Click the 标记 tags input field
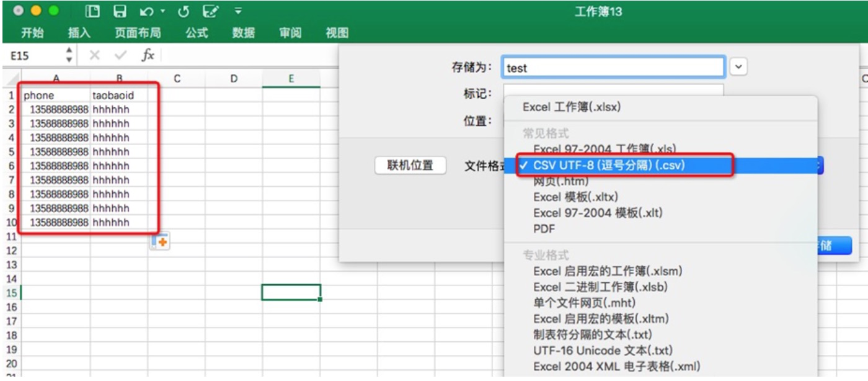The height and width of the screenshot is (381, 868). pos(613,91)
